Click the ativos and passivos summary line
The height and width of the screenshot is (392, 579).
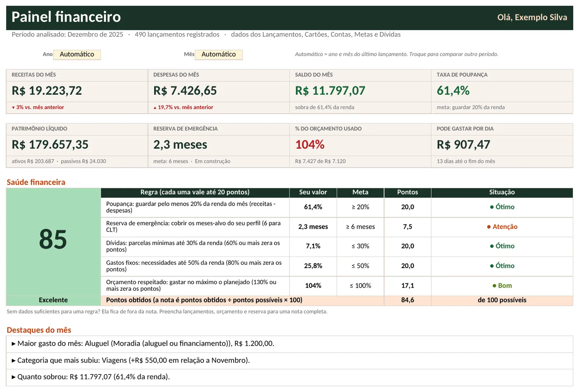pyautogui.click(x=59, y=162)
